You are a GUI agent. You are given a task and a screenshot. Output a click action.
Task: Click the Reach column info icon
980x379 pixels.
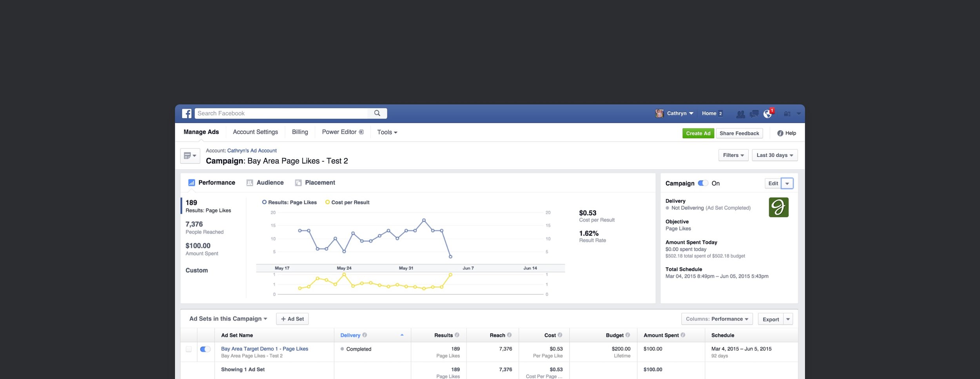coord(509,335)
